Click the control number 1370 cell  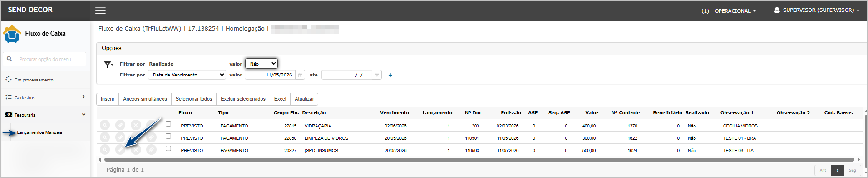click(x=632, y=126)
